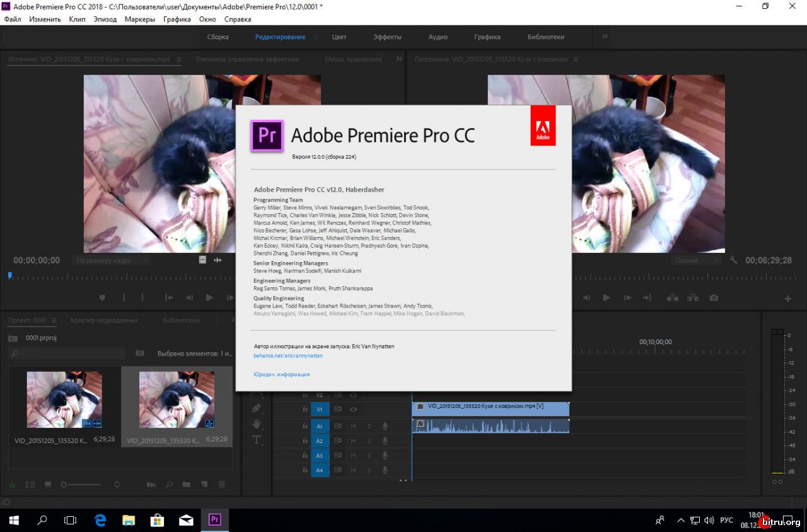Enable voice-over record on A1
807x532 pixels.
pyautogui.click(x=385, y=426)
